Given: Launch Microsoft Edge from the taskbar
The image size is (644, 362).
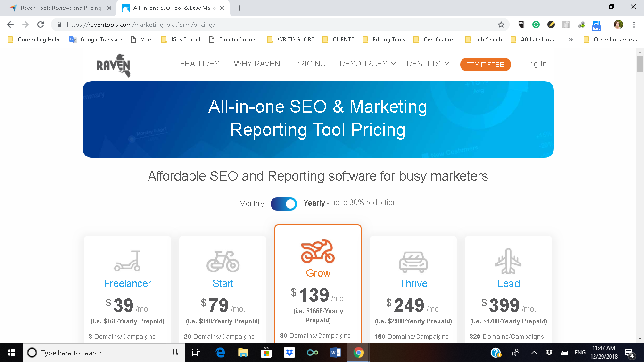Looking at the screenshot, I should coord(220,353).
